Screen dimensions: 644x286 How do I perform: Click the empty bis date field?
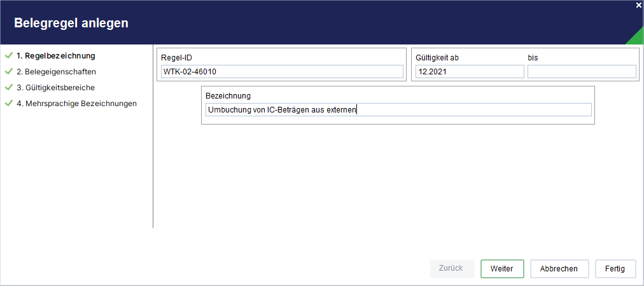click(x=582, y=72)
